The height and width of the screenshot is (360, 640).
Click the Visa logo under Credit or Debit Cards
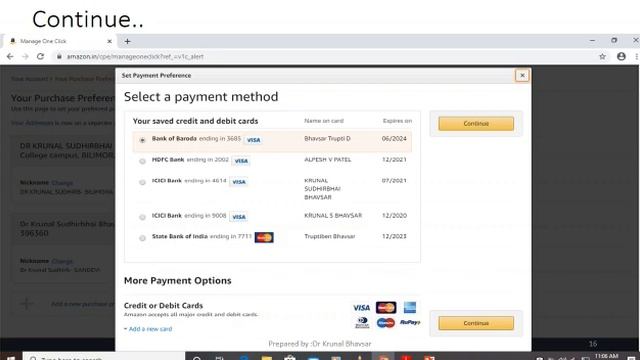(x=361, y=308)
